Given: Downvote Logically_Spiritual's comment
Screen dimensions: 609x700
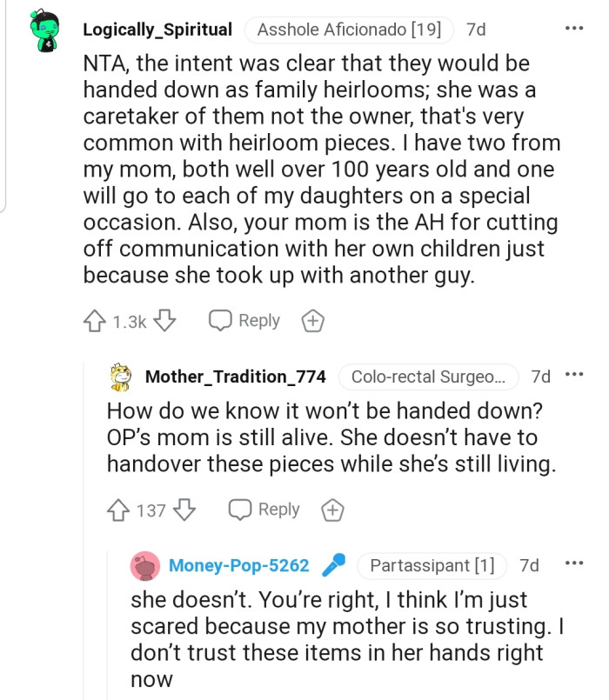Looking at the screenshot, I should (164, 322).
